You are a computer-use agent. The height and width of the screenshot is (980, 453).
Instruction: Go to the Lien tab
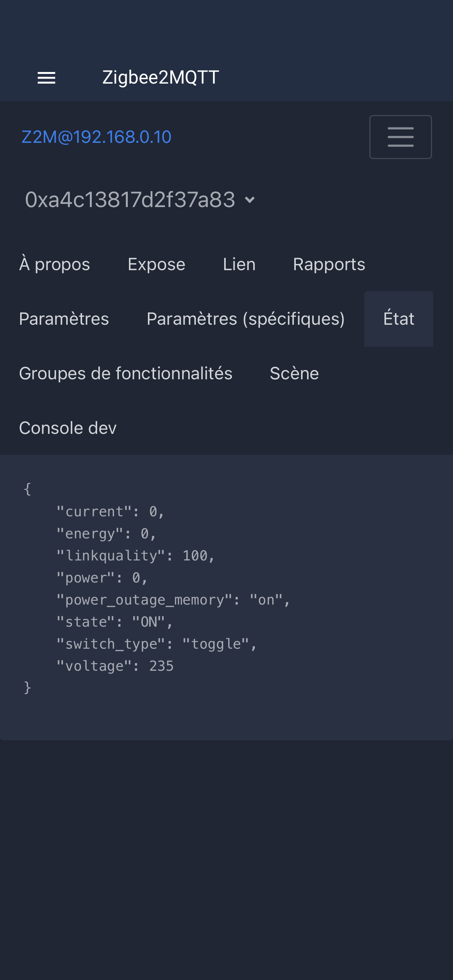[239, 264]
